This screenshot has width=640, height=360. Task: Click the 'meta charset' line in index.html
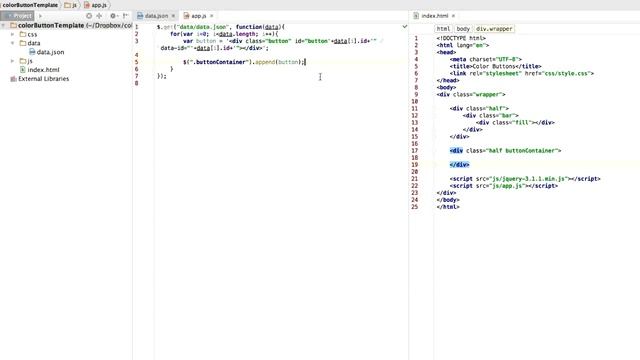pos(486,59)
